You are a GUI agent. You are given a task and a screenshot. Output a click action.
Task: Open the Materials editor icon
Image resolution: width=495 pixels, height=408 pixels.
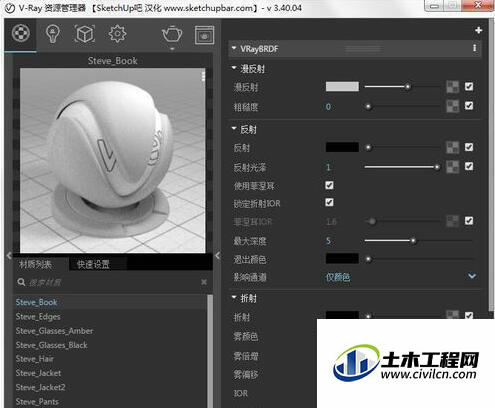click(21, 33)
